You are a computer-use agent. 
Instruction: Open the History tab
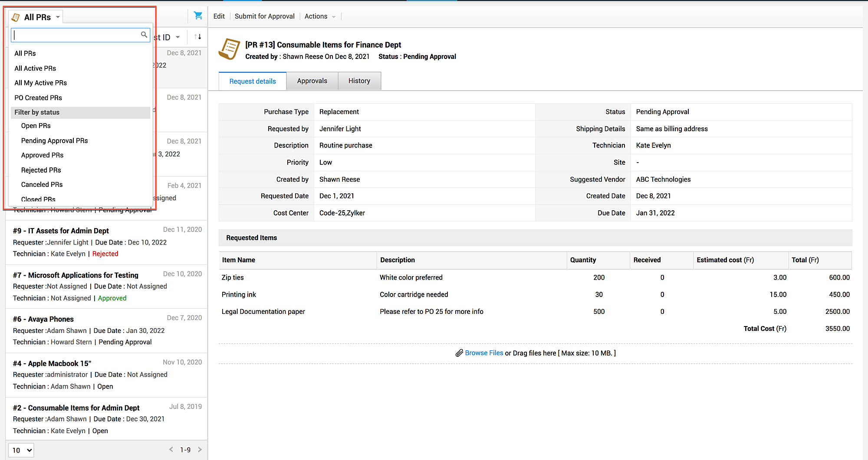pos(359,81)
